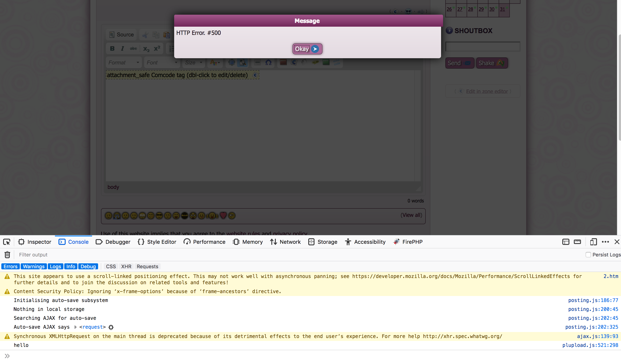Open the FirePHP tab

pyautogui.click(x=408, y=242)
